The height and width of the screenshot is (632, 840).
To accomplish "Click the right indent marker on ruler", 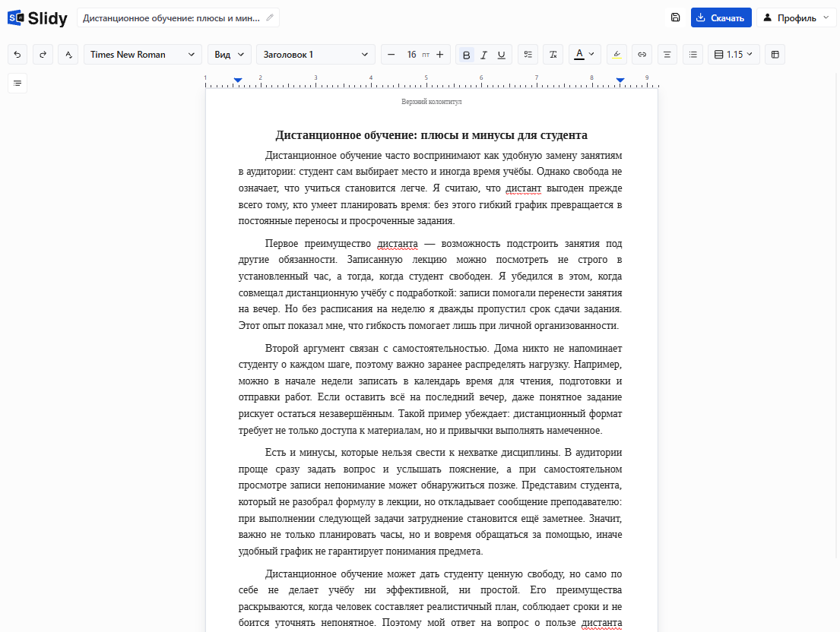I will click(x=620, y=81).
